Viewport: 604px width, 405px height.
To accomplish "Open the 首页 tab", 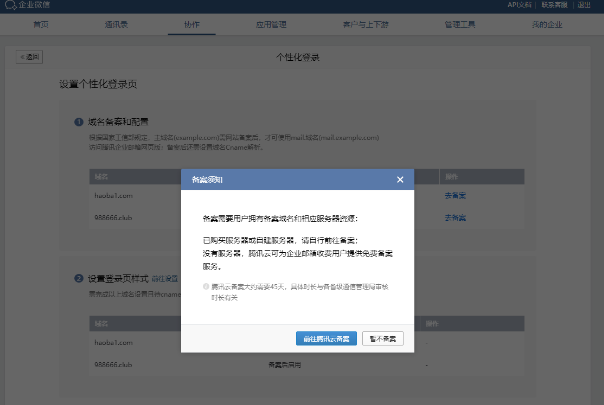I will point(40,21).
